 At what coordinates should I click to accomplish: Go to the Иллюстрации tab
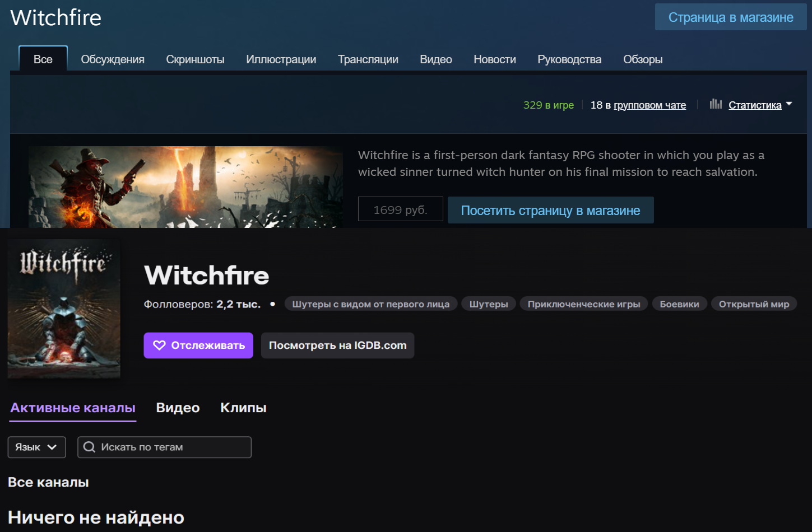pyautogui.click(x=281, y=59)
